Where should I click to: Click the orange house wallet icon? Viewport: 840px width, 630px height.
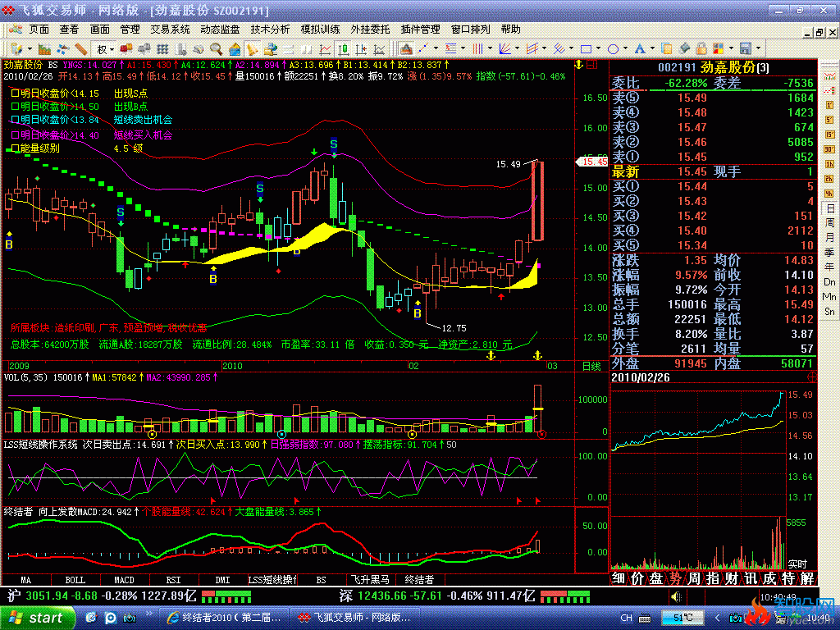[x=235, y=49]
